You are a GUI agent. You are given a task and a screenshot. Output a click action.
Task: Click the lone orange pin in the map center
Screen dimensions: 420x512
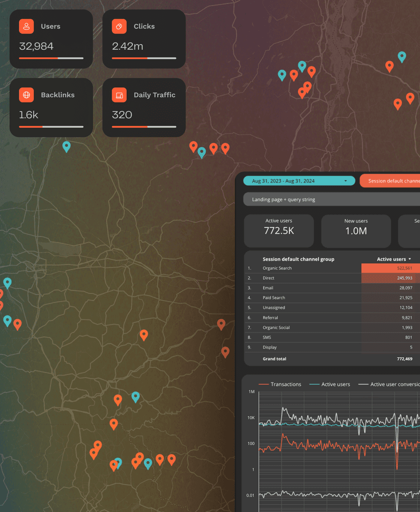click(143, 335)
